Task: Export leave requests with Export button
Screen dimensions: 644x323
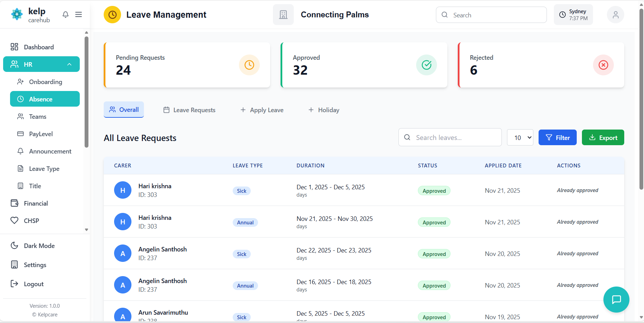Action: click(x=602, y=138)
